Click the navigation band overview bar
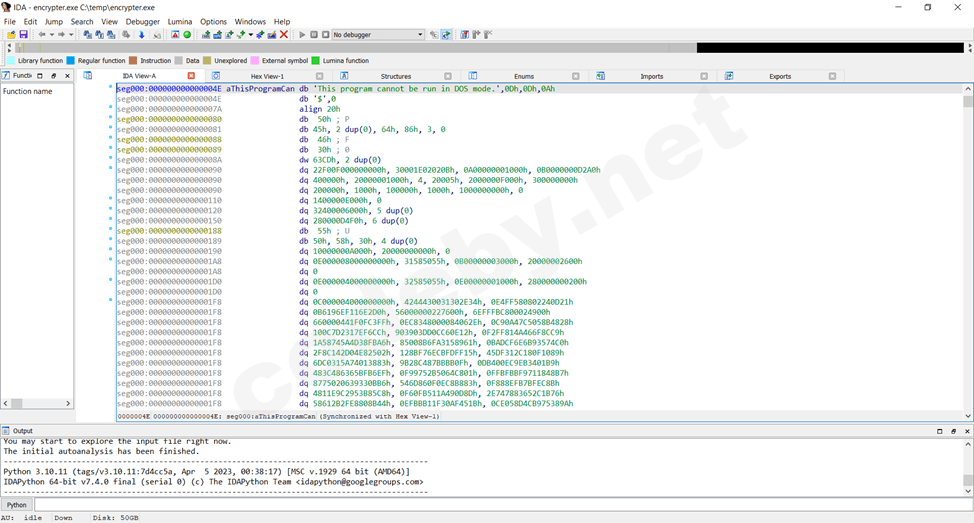The height and width of the screenshot is (523, 974). pos(489,48)
